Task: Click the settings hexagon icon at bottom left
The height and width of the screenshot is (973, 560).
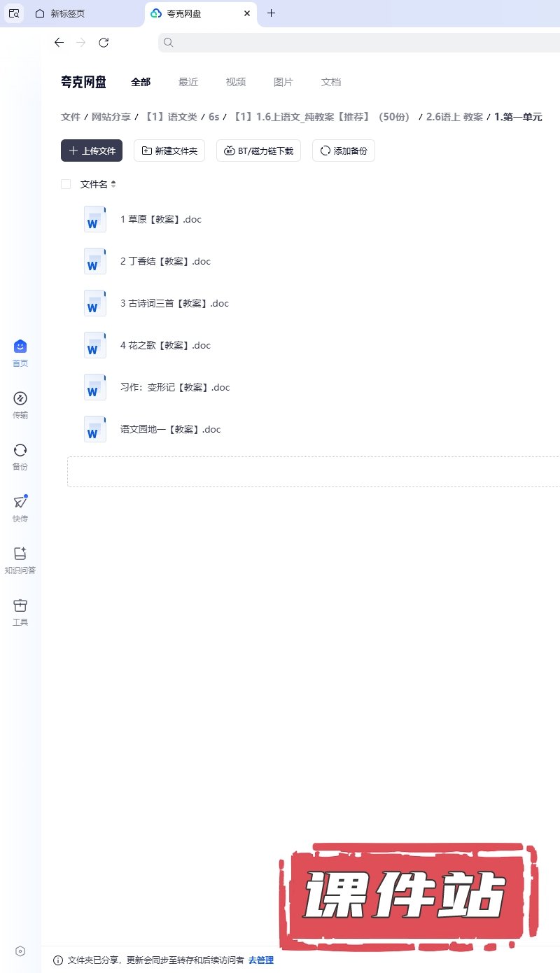Action: 20,951
